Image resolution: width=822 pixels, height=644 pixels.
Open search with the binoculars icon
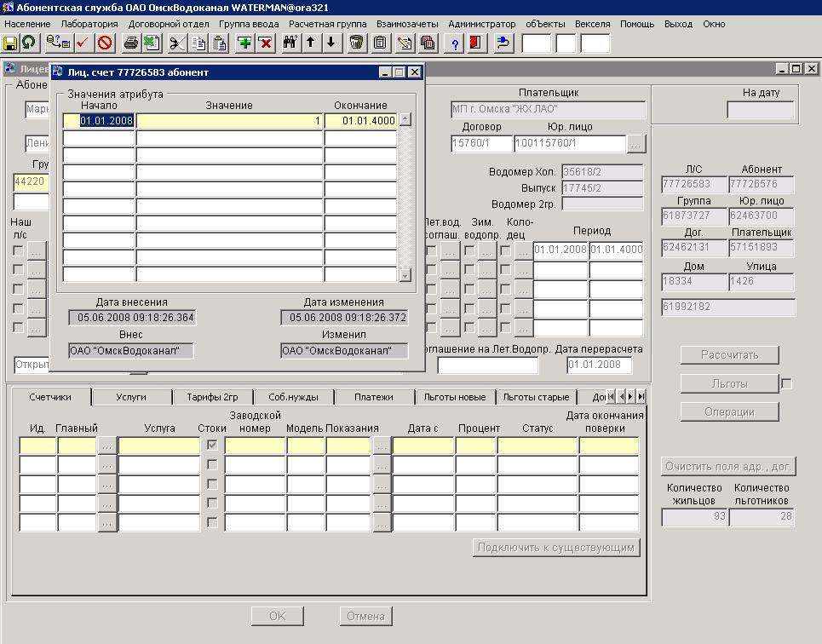click(x=289, y=43)
